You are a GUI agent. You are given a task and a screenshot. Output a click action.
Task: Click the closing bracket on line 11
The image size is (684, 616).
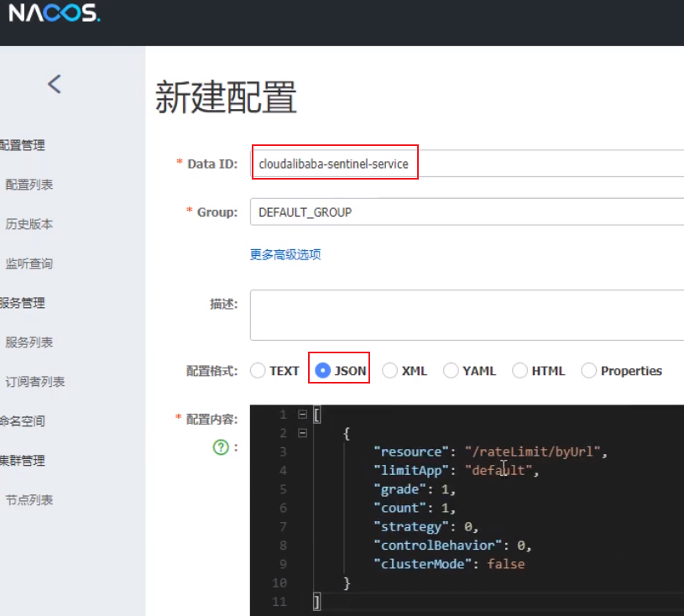(x=317, y=602)
